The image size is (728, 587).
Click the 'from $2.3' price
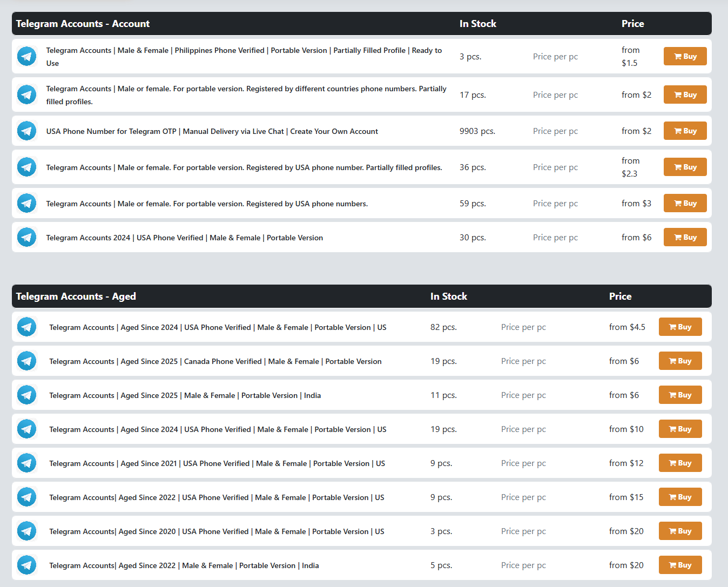(x=631, y=167)
